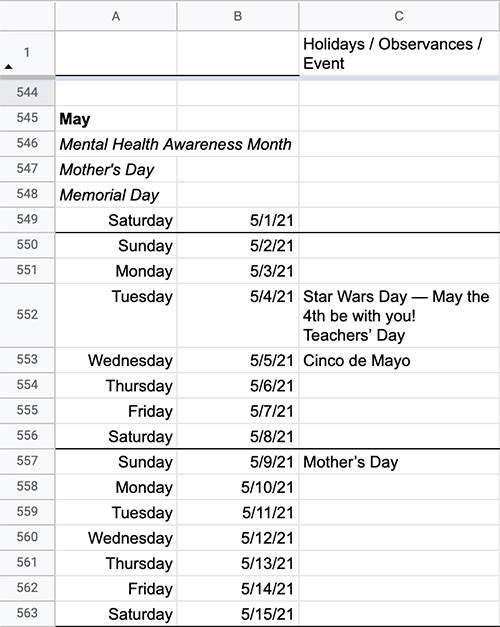Screen dimensions: 500x627
Task: Click the Holidays / Observances / Event header cell
Action: pyautogui.click(x=399, y=53)
